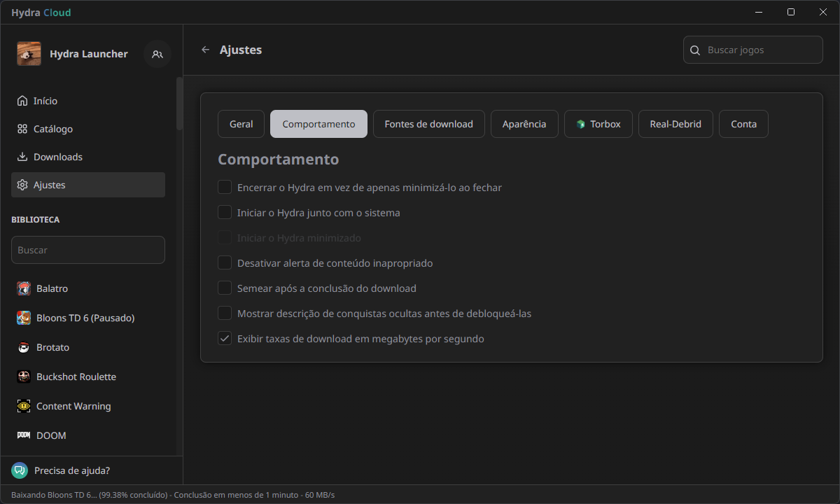Click the help chat icon at bottom
This screenshot has height=504, width=840.
tap(20, 470)
